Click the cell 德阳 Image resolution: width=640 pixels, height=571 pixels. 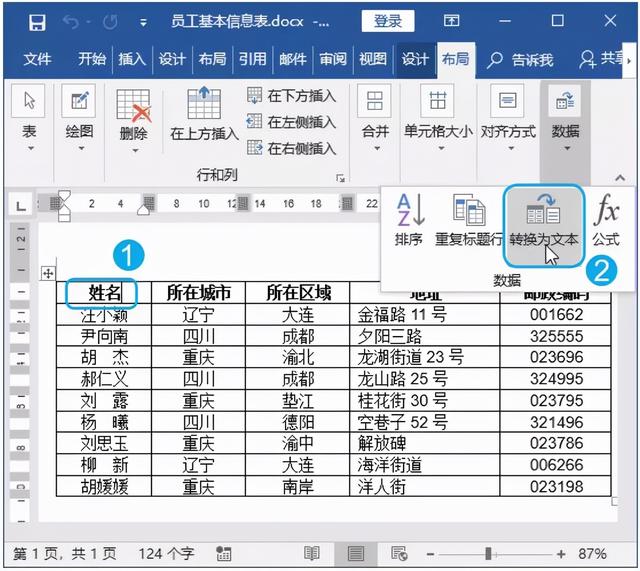(x=298, y=422)
